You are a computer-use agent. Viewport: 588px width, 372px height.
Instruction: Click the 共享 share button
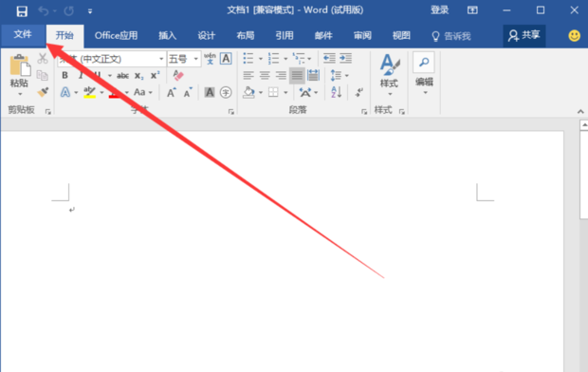point(524,36)
